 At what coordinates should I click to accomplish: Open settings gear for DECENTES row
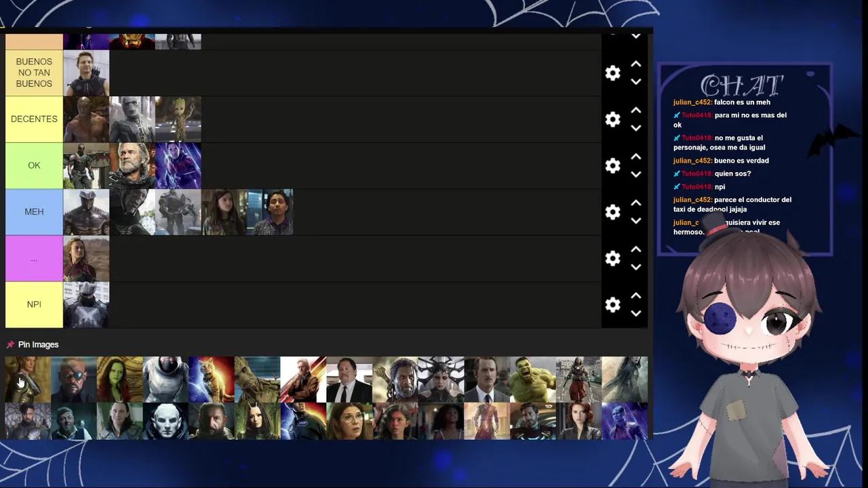click(x=612, y=119)
